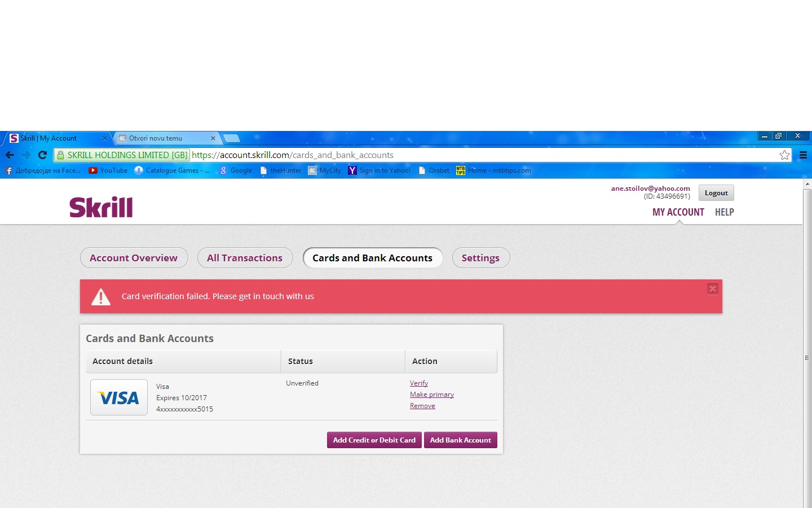Switch to the Skrill My Account browser tab
Screen dimensions: 812x508
coord(59,138)
